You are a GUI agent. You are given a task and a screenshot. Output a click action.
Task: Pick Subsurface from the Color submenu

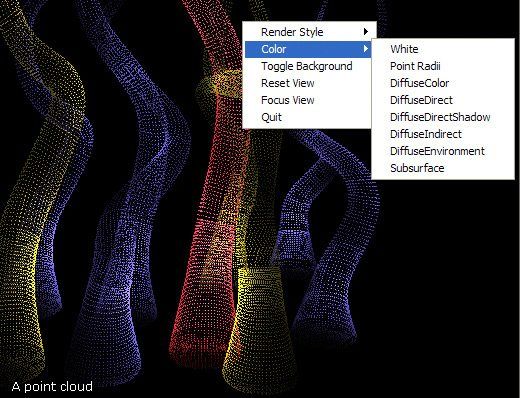click(443, 168)
